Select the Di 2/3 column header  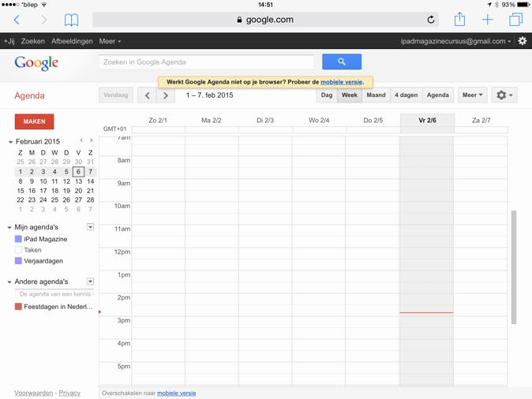[265, 121]
